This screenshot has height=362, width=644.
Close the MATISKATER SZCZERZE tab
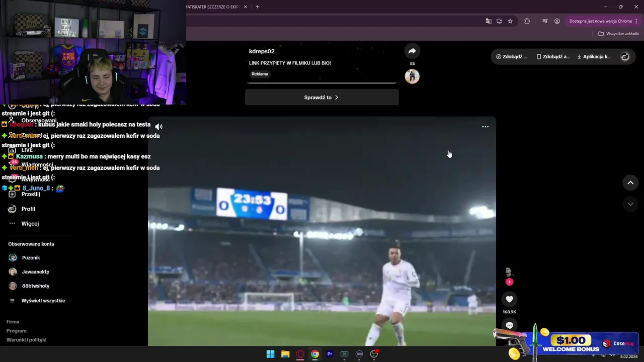245,7
